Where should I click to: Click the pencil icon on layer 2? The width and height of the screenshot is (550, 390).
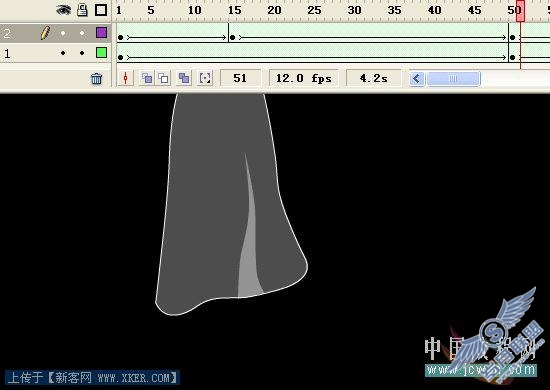(x=45, y=33)
